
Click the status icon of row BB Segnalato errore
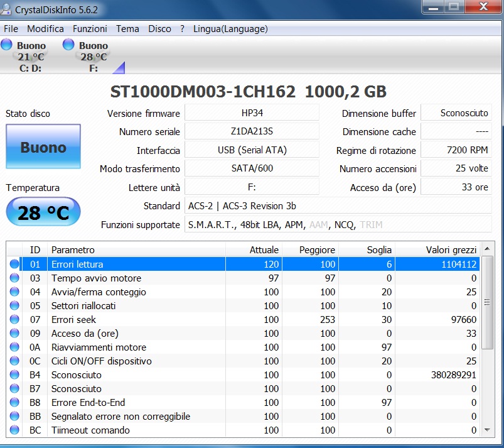14,416
